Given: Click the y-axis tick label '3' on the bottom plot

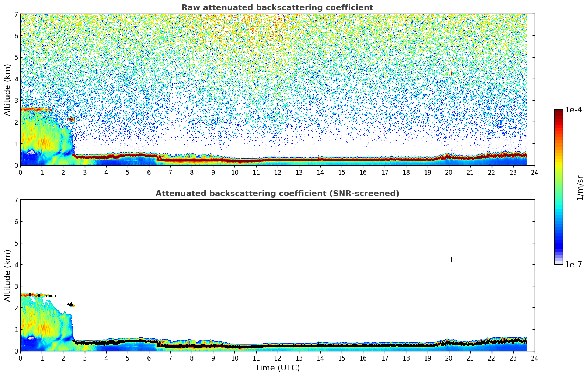Looking at the screenshot, I should point(16,286).
